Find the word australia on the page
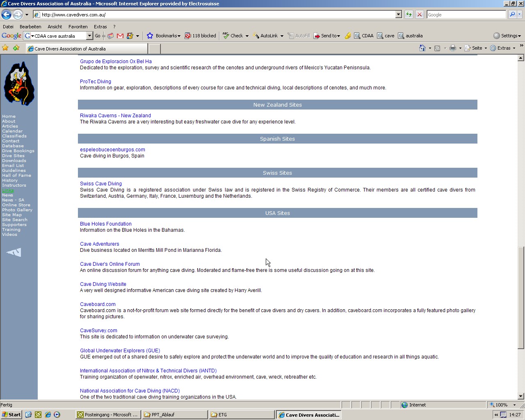This screenshot has height=420, width=525. (411, 36)
